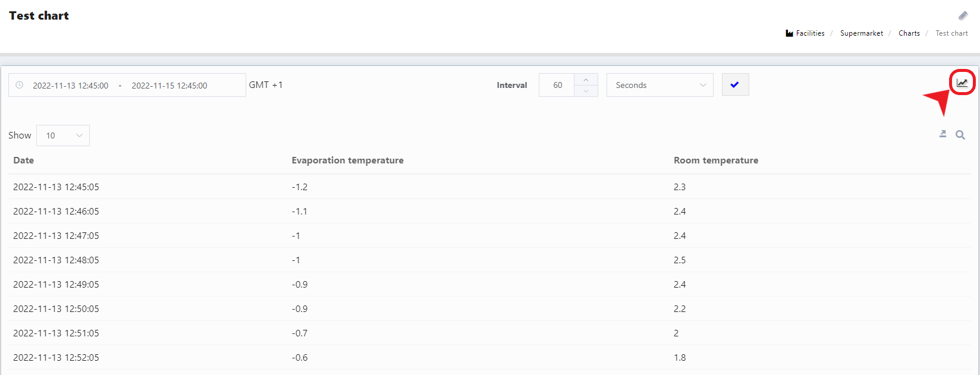Decrease the interval value with down arrow
Viewport: 980px width, 375px height.
[x=586, y=91]
